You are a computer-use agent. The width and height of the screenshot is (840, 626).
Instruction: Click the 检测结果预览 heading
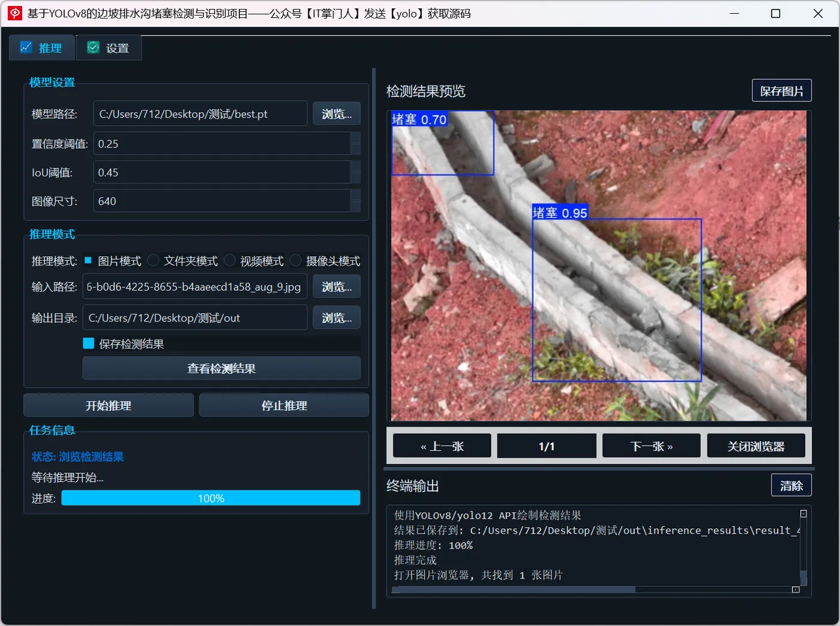pos(426,91)
